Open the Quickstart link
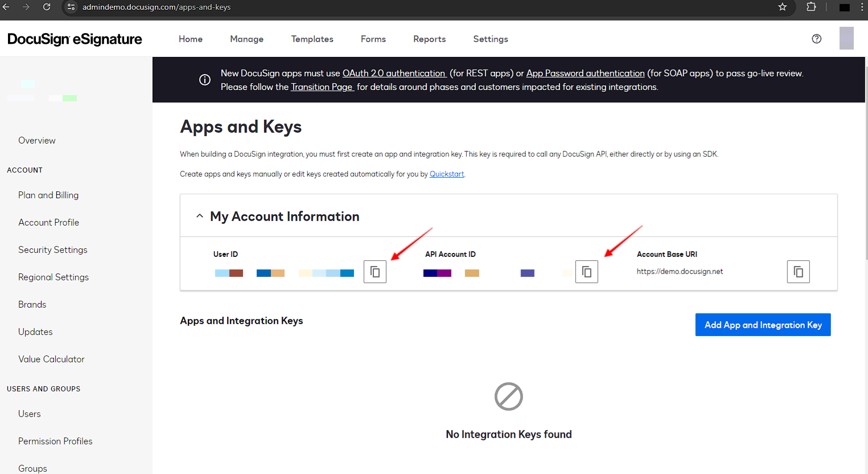The image size is (868, 474). tap(447, 174)
